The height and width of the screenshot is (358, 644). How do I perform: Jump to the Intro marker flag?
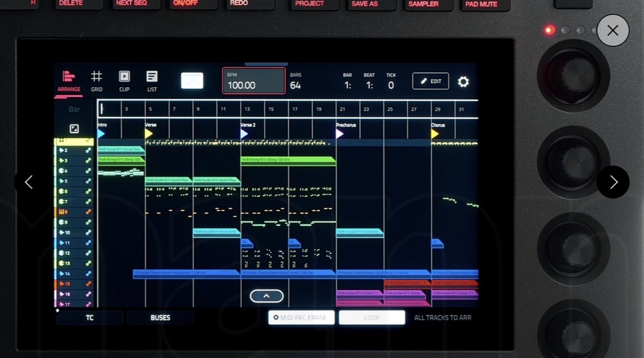tap(101, 133)
